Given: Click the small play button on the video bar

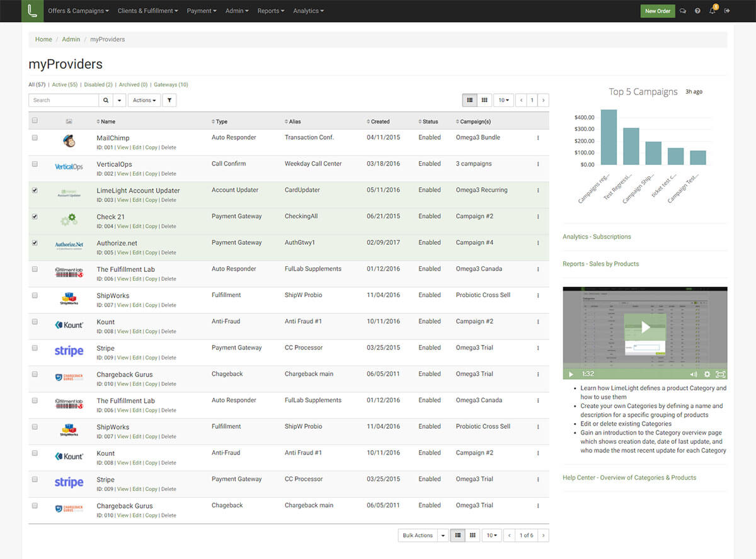Looking at the screenshot, I should click(x=571, y=374).
